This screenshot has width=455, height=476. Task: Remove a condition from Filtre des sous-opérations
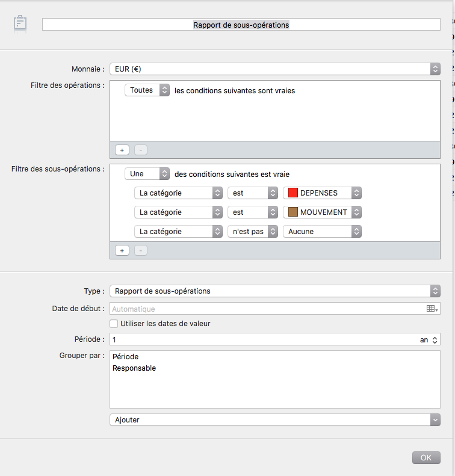click(141, 250)
